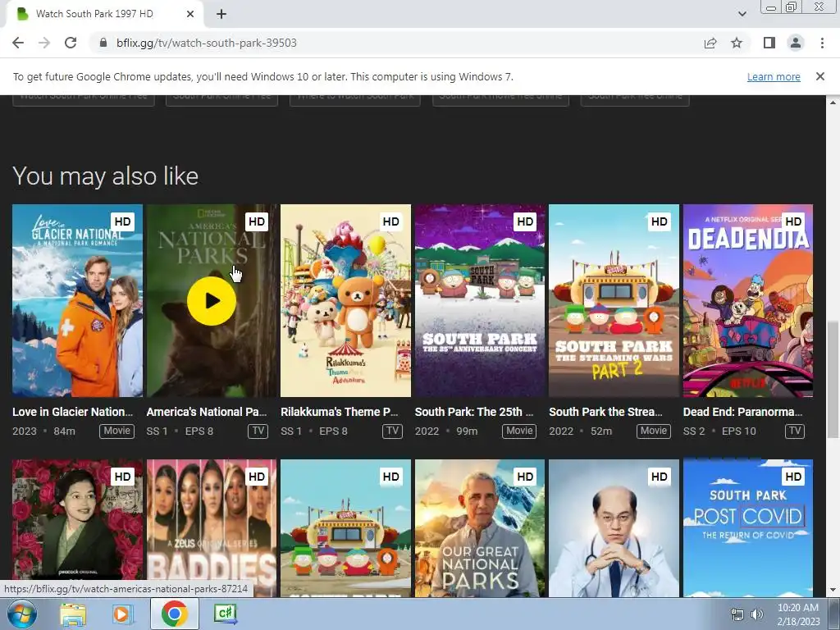
Task: Open South Park 25th Anniversary Concert poster
Action: (480, 300)
